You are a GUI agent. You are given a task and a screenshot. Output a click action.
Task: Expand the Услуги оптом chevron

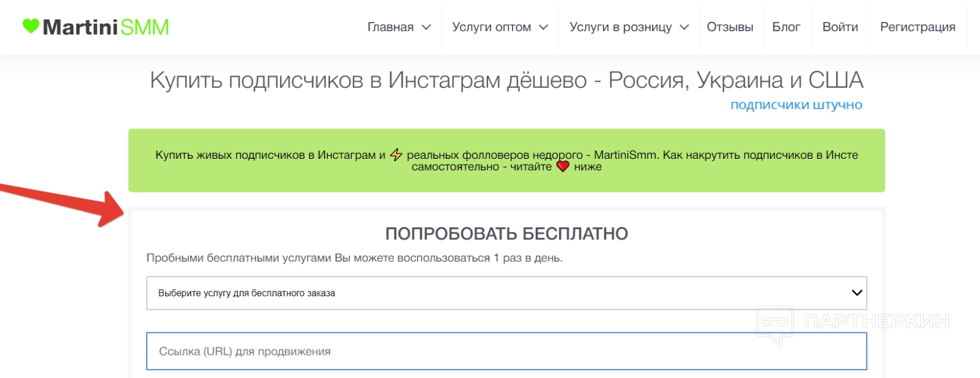544,27
